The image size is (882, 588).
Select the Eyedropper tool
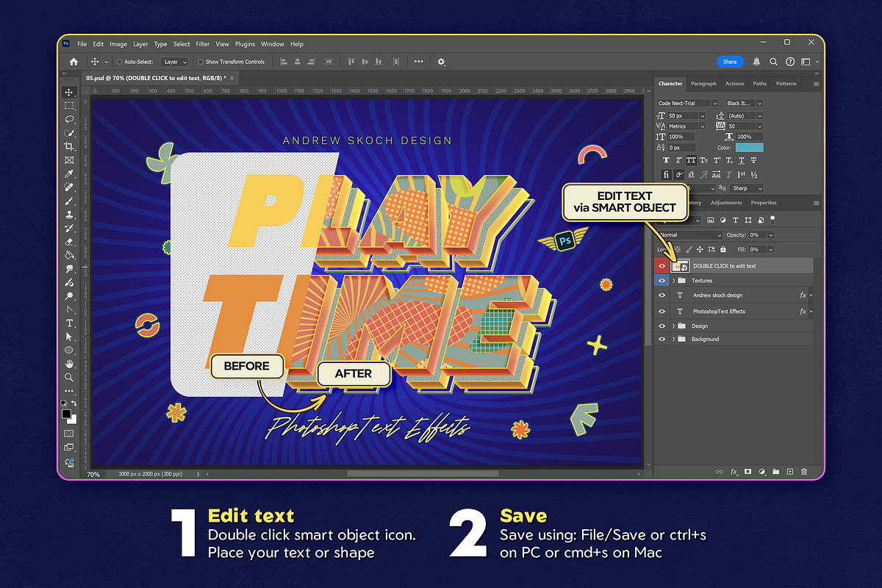click(69, 173)
